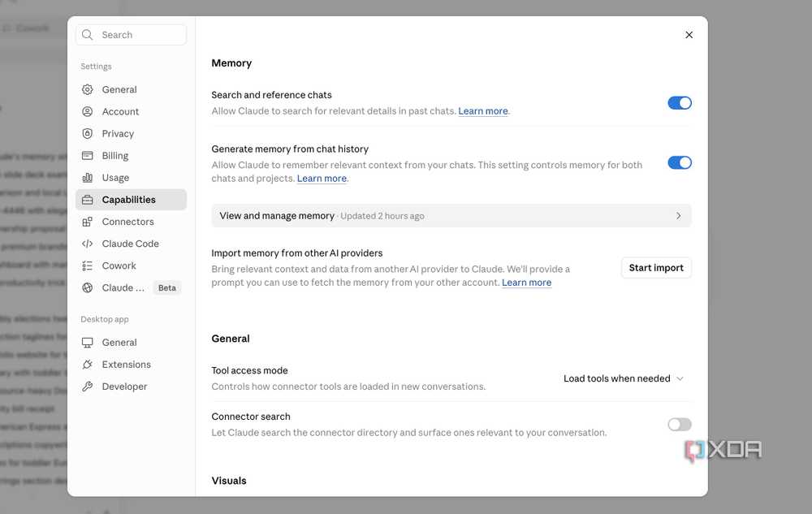Open the Billing section
Image resolution: width=812 pixels, height=514 pixels.
[x=131, y=155]
